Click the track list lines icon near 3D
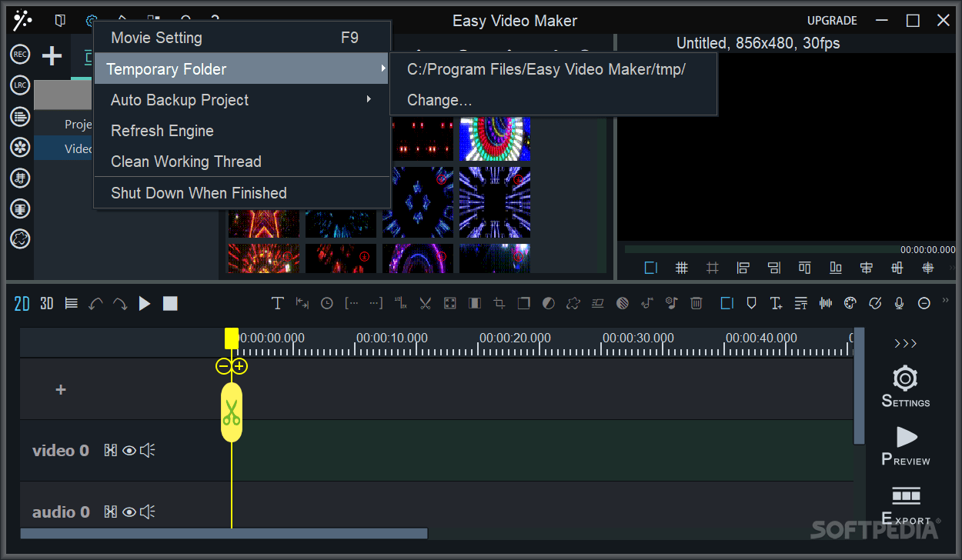This screenshot has height=560, width=962. click(x=72, y=303)
